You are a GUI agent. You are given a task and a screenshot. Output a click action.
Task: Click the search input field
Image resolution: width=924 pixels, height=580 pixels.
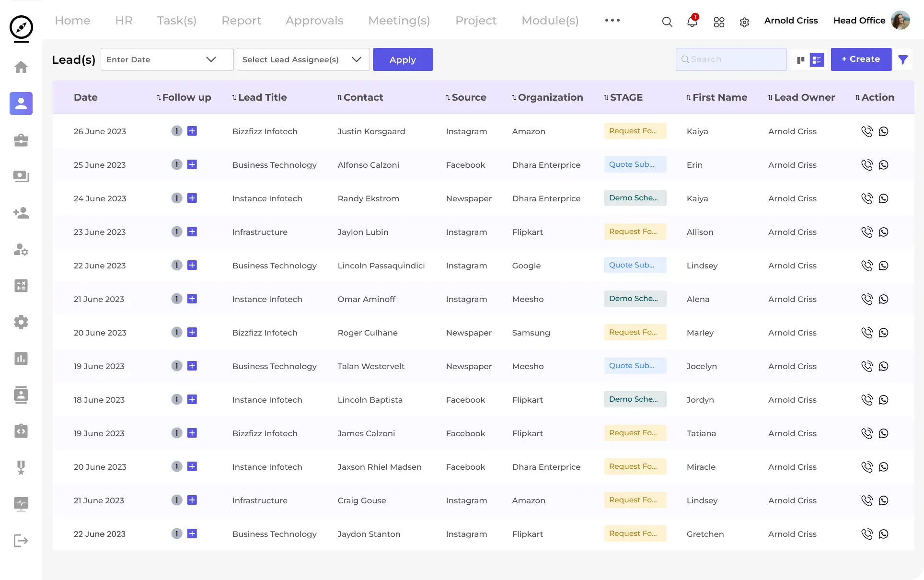[731, 59]
